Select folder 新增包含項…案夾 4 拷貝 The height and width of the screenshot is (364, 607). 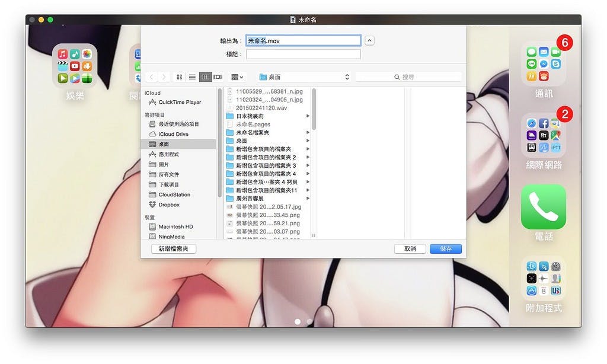(267, 182)
